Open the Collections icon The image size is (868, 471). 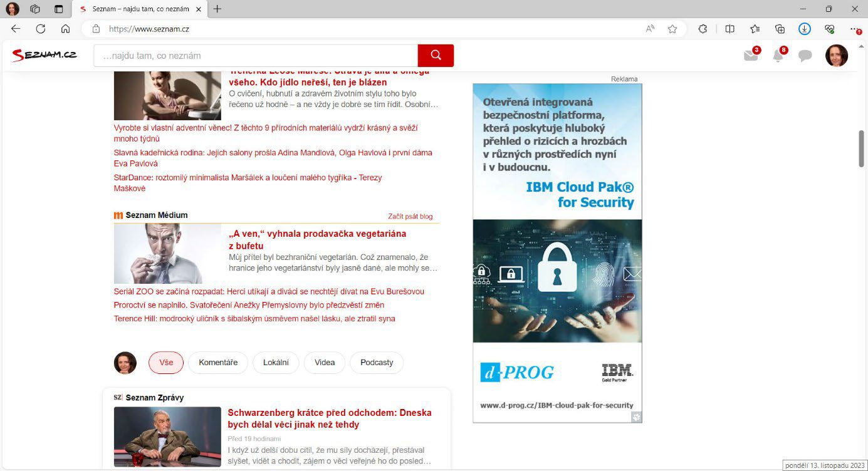click(x=780, y=29)
